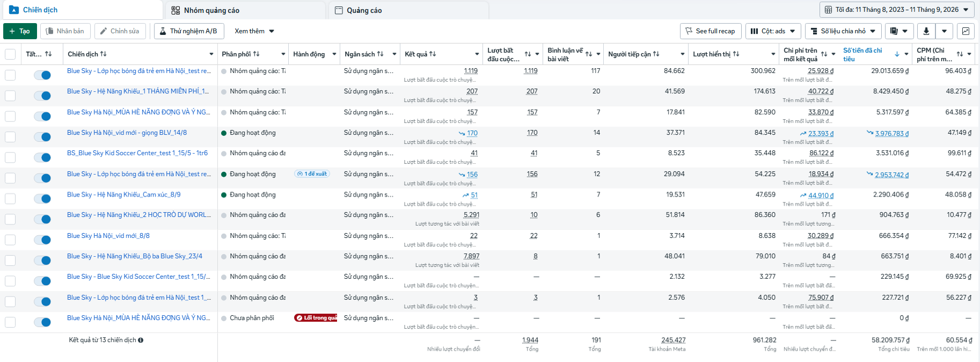This screenshot has height=362, width=980.
Task: Sort by Ngân sách column arrows
Action: (x=380, y=54)
